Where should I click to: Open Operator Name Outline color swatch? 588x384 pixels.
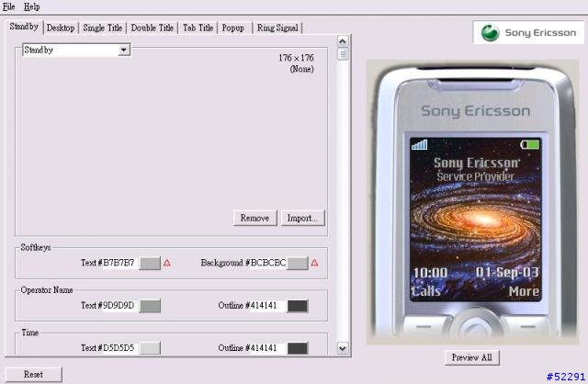point(298,306)
